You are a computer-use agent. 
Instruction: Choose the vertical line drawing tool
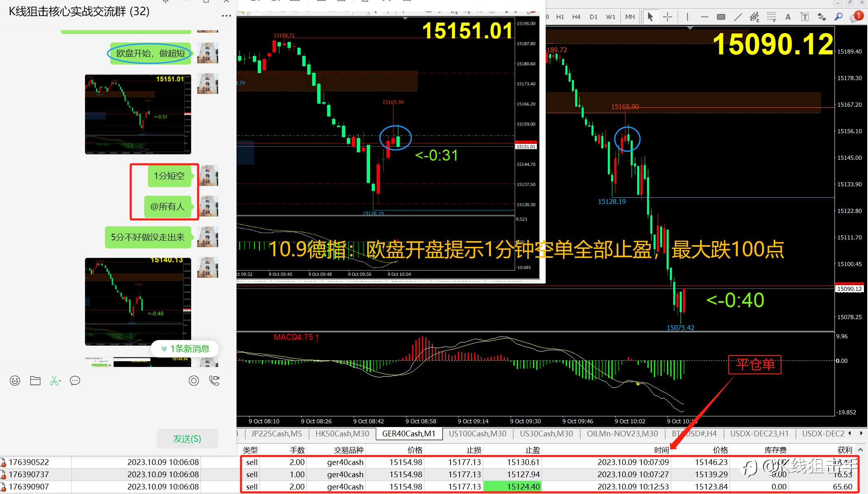[x=687, y=17]
